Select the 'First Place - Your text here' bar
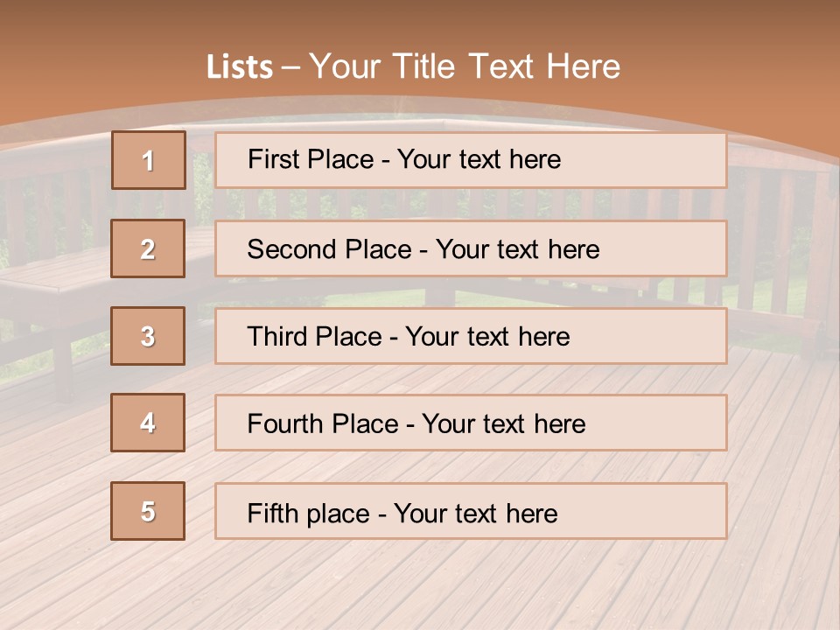The width and height of the screenshot is (840, 630). click(471, 160)
